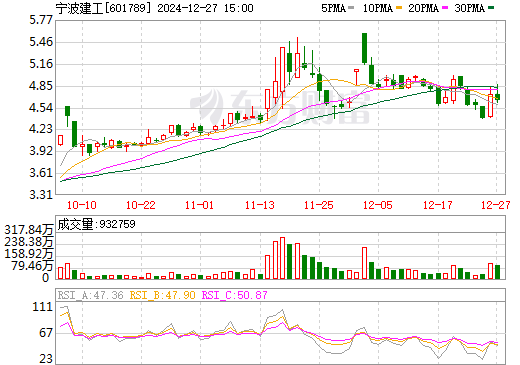
Task: Click the volume label 成交量:932759
Action: point(96,224)
